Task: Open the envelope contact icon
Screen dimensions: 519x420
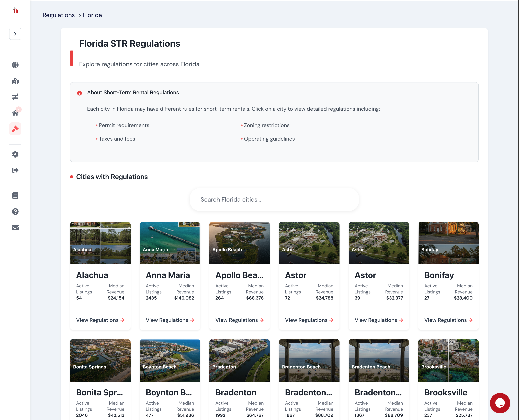Action: point(15,228)
